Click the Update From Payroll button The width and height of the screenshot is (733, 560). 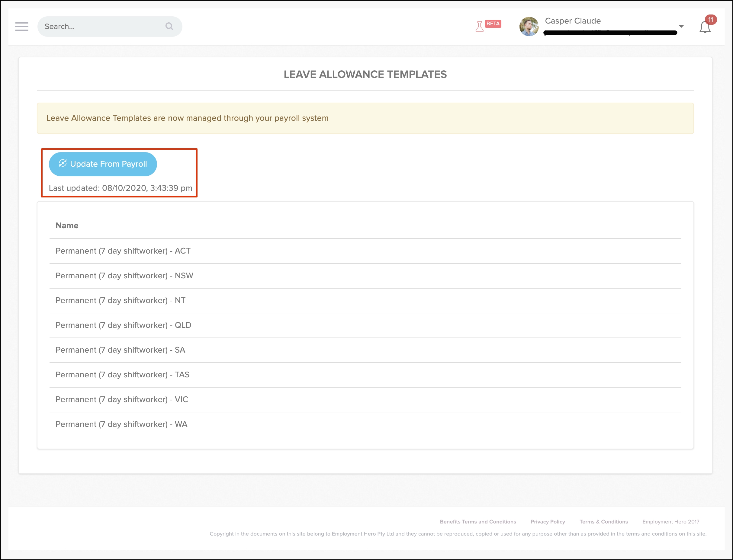pos(103,164)
